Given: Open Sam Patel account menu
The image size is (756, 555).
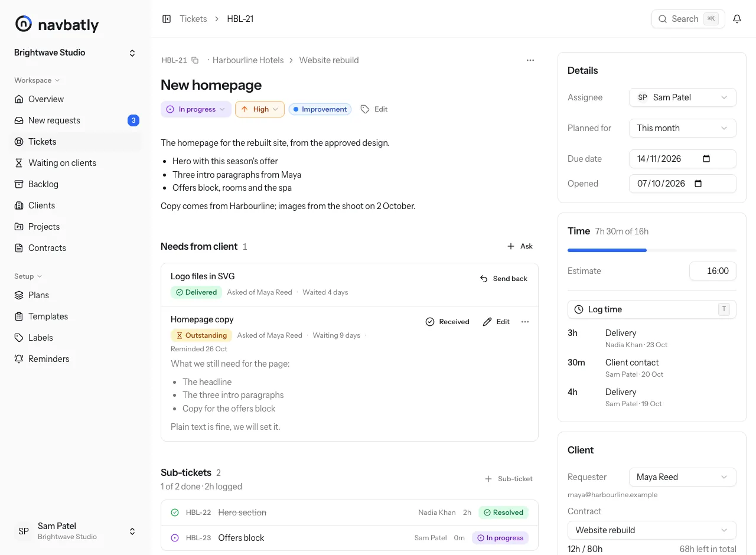Looking at the screenshot, I should (x=75, y=531).
